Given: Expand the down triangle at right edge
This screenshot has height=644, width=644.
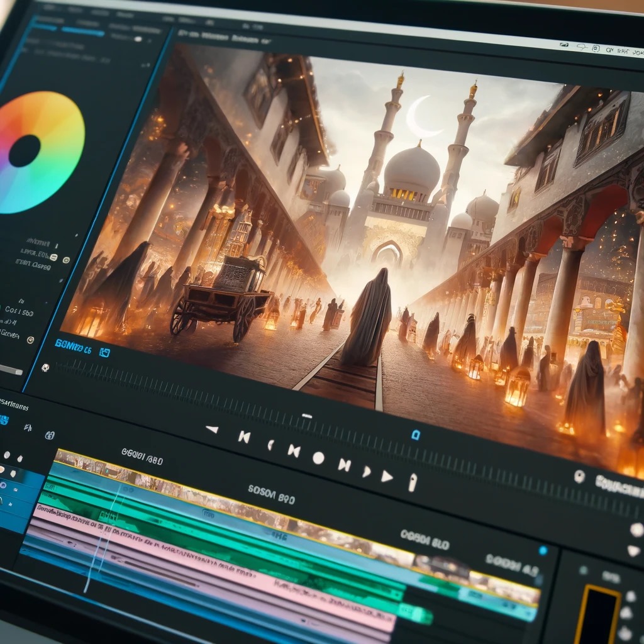Looking at the screenshot, I should pyautogui.click(x=634, y=551).
